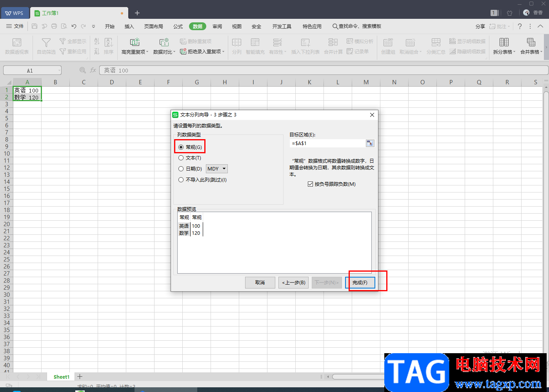Click the WPS home tab
The image size is (549, 392).
[15, 13]
